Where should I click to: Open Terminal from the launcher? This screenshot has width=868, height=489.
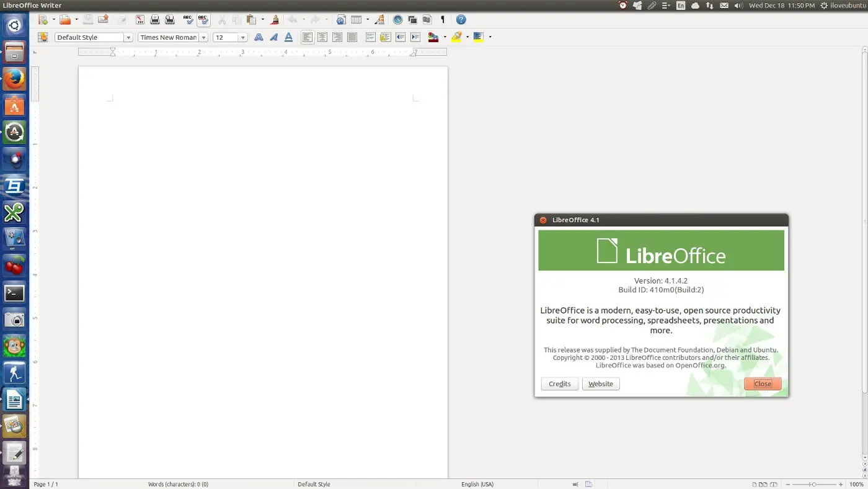point(14,293)
